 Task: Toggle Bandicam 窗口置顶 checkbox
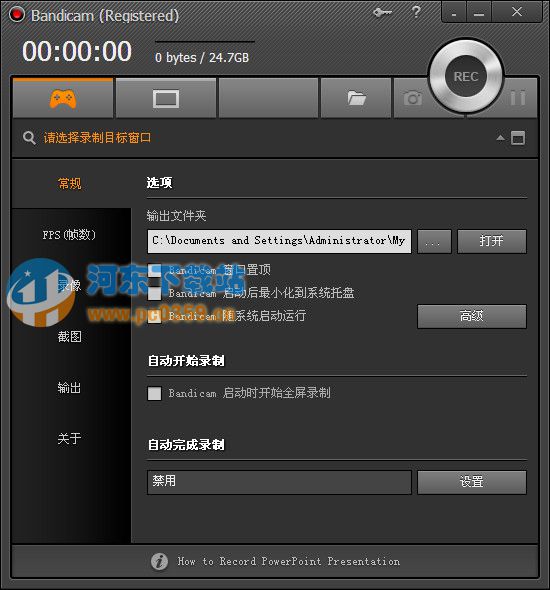click(154, 270)
